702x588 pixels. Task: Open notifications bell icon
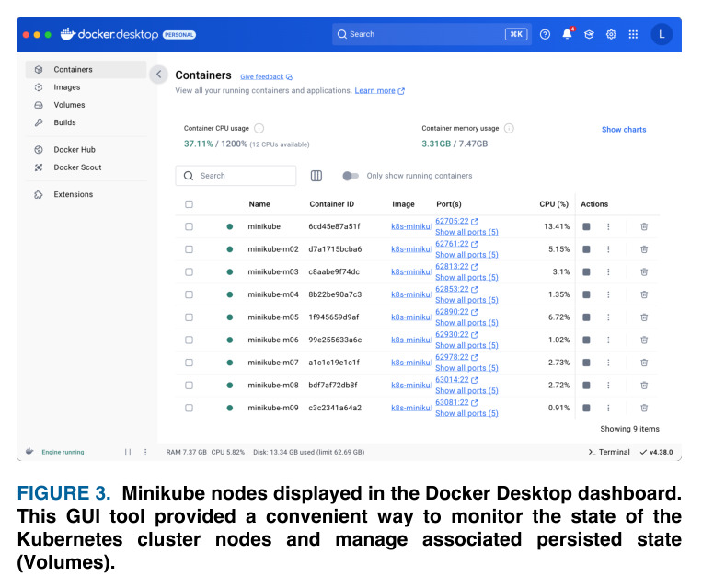(568, 34)
